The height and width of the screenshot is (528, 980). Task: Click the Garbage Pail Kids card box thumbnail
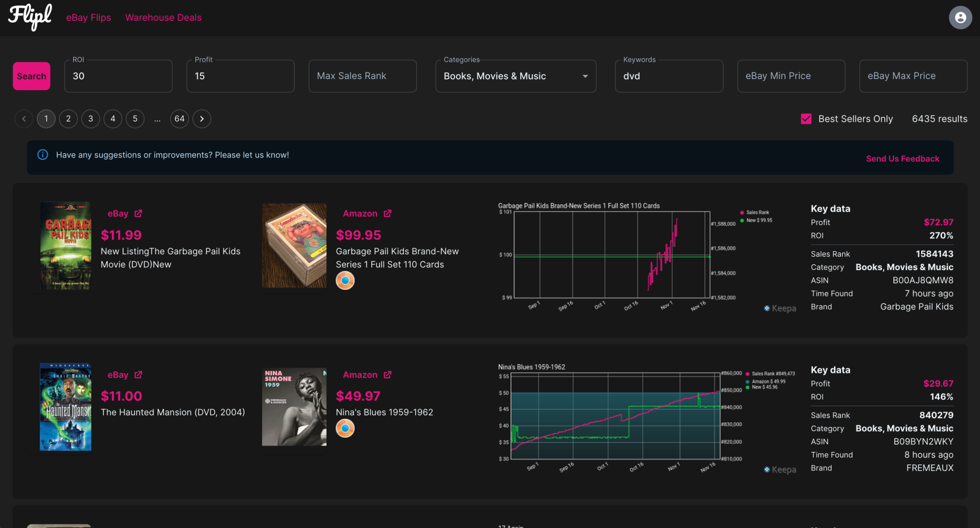[294, 246]
